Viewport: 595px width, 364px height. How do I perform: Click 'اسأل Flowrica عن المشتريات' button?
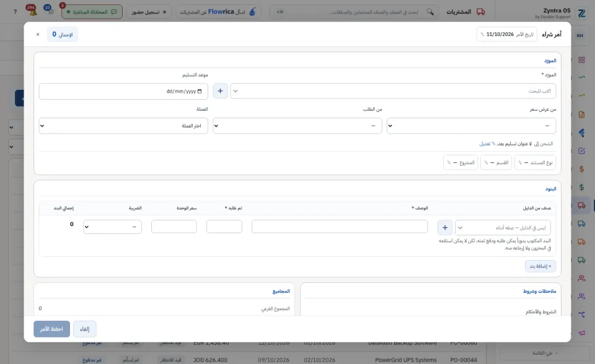coord(218,12)
